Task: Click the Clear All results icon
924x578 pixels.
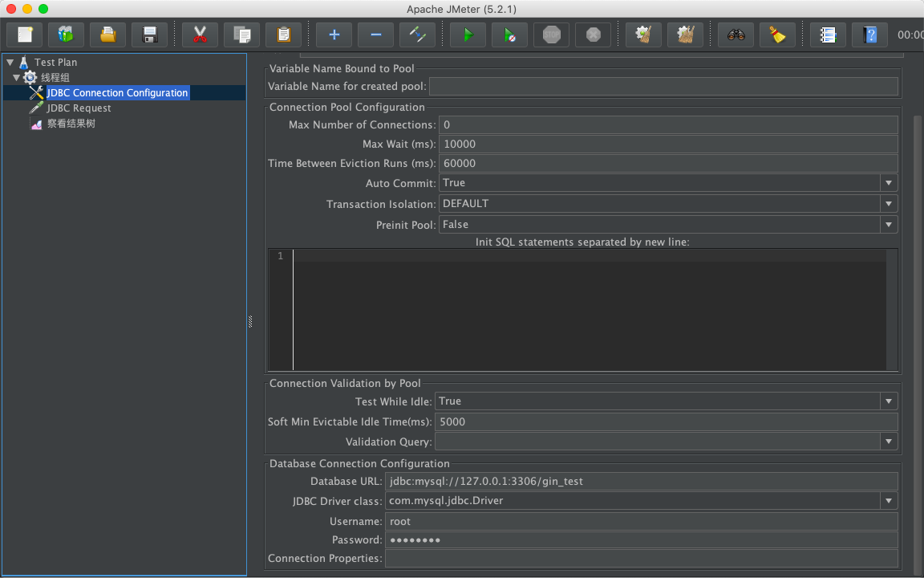Action: [x=685, y=35]
